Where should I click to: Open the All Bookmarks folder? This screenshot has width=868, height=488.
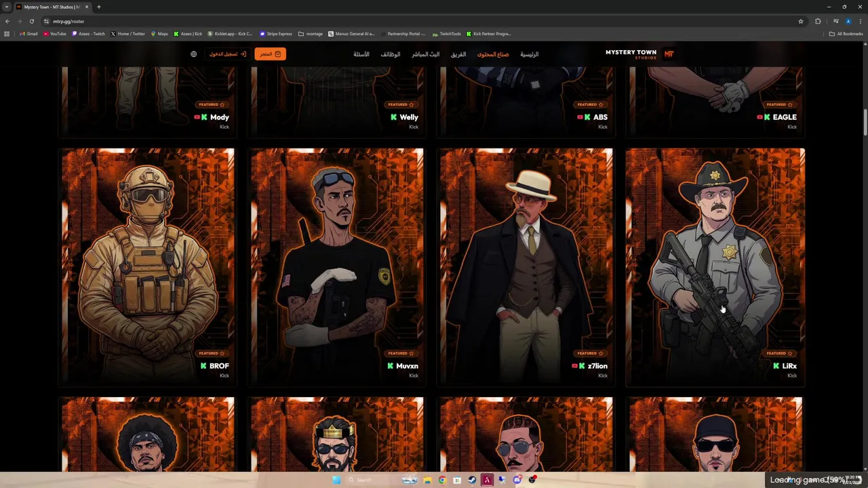[x=846, y=34]
